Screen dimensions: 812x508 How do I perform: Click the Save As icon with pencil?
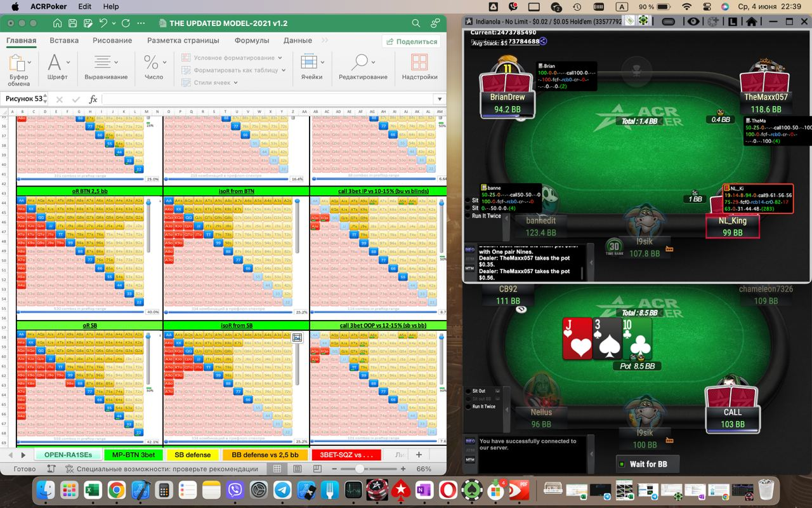click(87, 23)
